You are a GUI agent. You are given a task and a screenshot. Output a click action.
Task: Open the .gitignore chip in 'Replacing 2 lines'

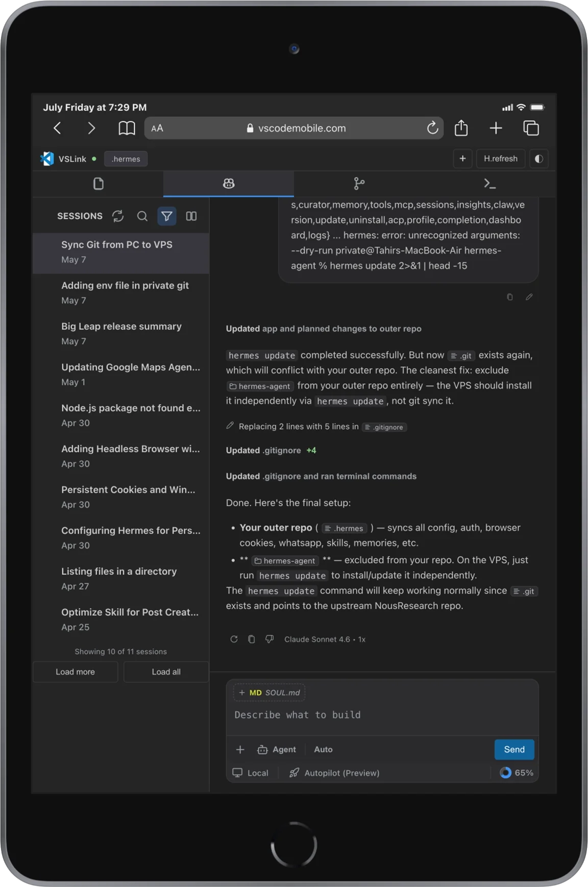[384, 427]
